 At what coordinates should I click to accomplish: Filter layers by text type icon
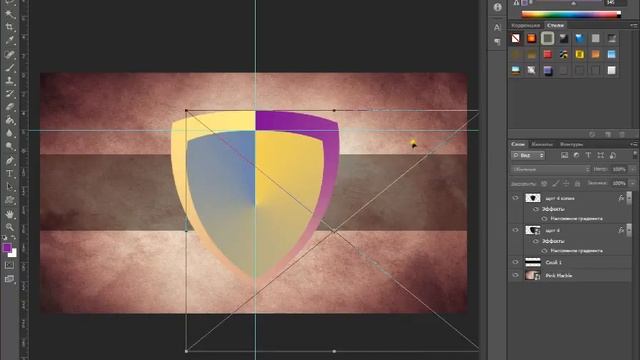tap(588, 156)
